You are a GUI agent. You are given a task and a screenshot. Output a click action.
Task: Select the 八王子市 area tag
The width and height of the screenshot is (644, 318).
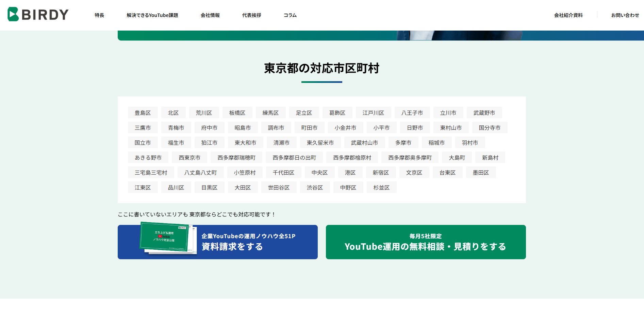412,113
